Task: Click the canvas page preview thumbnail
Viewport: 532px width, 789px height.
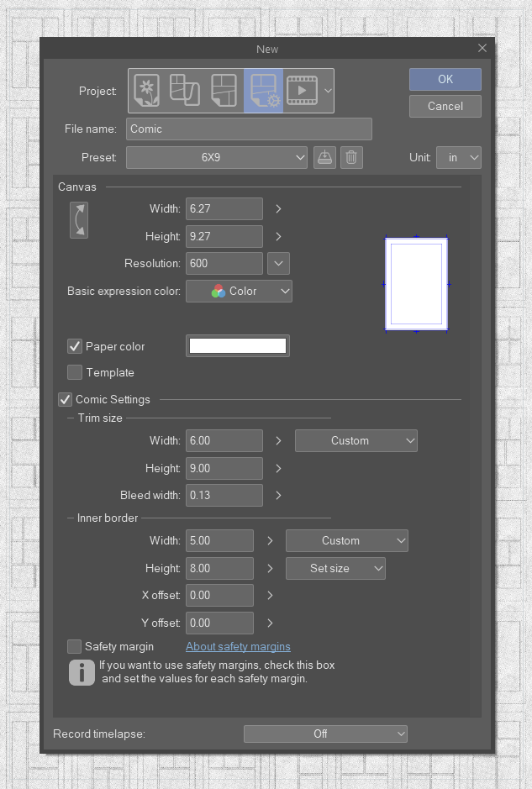Action: [x=416, y=284]
